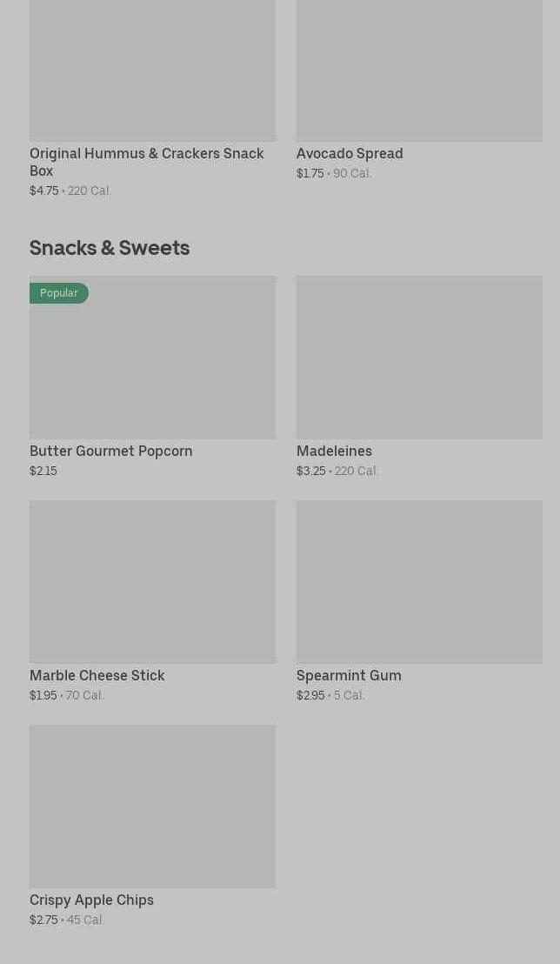Open the Butter Gourmet Popcorn image
Image resolution: width=560 pixels, height=964 pixels.
(x=152, y=365)
